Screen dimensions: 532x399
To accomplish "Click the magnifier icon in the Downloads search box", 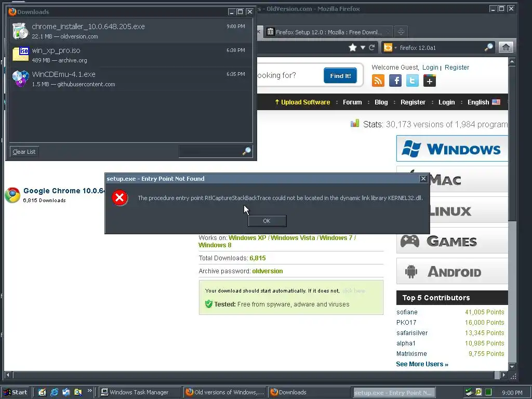I will pyautogui.click(x=247, y=151).
